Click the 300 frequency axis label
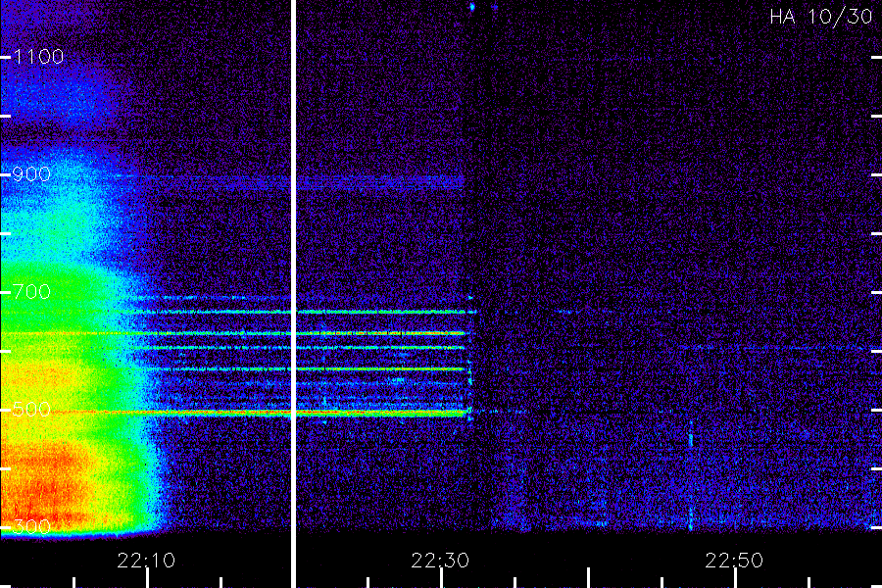Viewport: 882px width, 588px height. 31,526
